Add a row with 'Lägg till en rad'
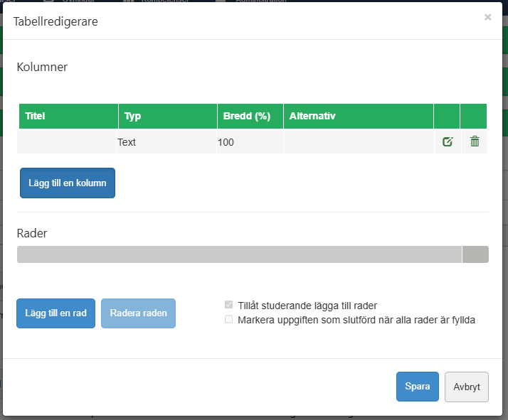508x420 pixels. tap(55, 313)
